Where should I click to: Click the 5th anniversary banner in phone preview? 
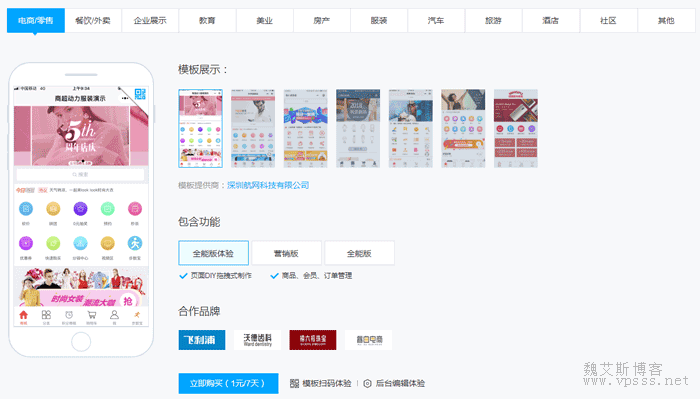(x=81, y=136)
